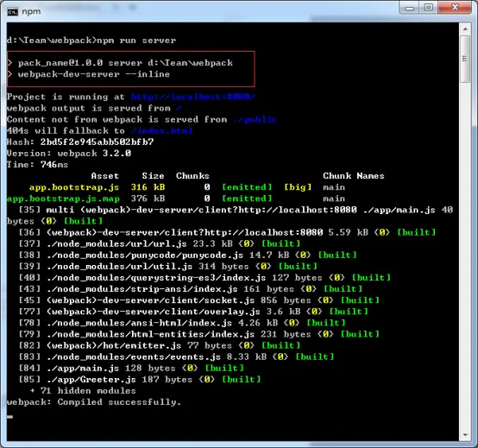The height and width of the screenshot is (448, 478).
Task: Click the [35] multi module line
Action: pos(230,215)
